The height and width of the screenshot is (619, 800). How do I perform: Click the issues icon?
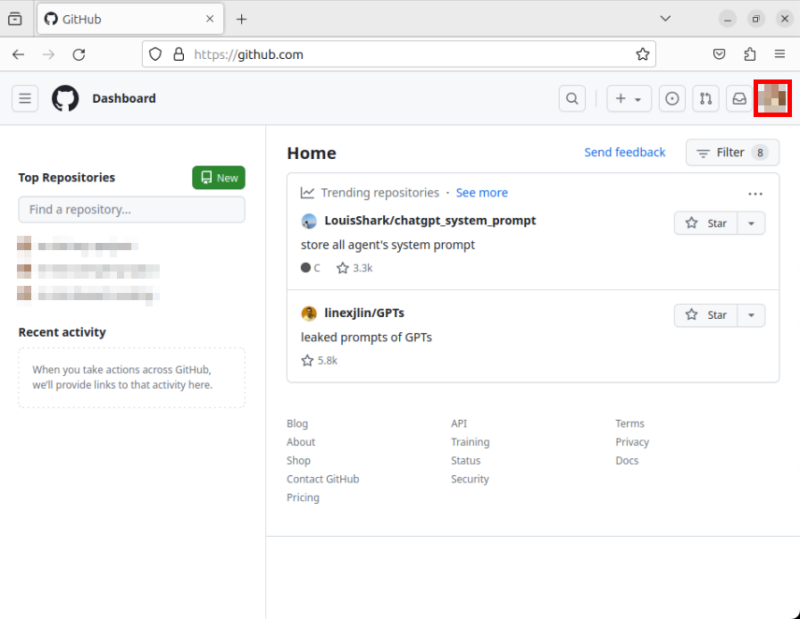[671, 98]
